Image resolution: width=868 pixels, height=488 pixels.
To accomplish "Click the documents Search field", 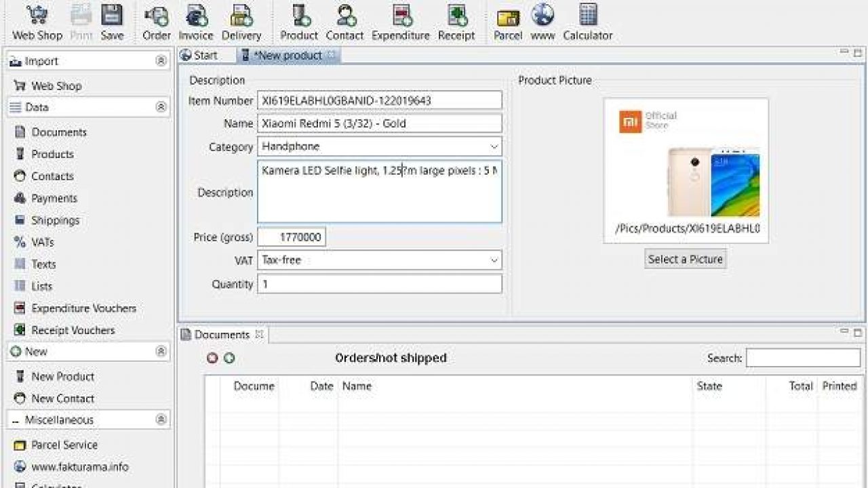I will (x=803, y=358).
